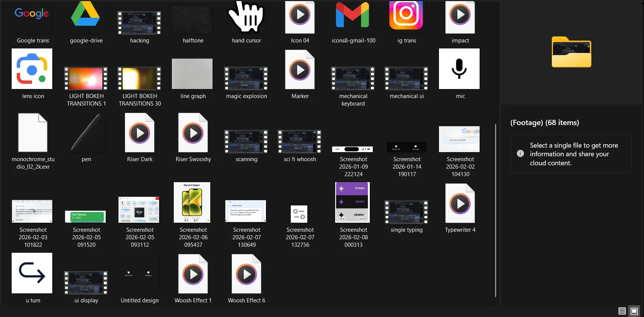Open the hand cursor image file
The height and width of the screenshot is (317, 644).
tap(246, 17)
